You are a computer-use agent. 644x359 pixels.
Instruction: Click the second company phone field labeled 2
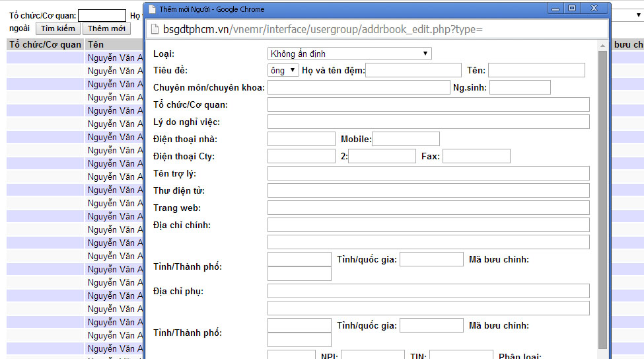coord(382,156)
